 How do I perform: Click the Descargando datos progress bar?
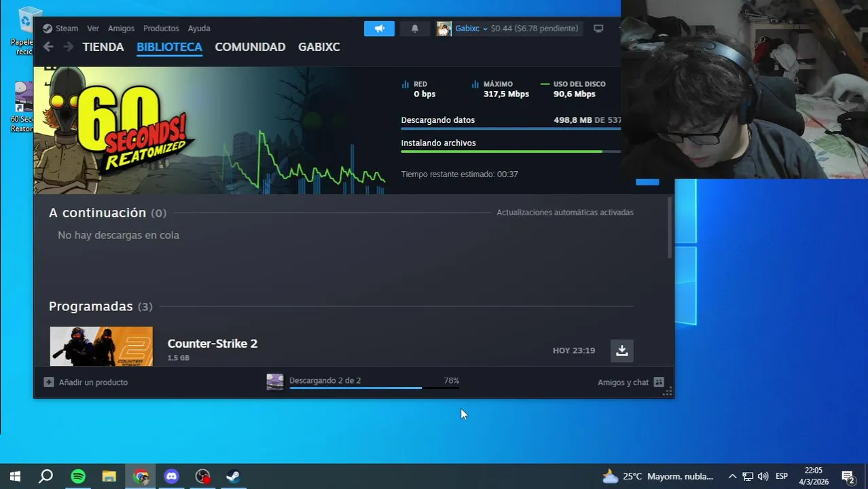click(x=511, y=128)
